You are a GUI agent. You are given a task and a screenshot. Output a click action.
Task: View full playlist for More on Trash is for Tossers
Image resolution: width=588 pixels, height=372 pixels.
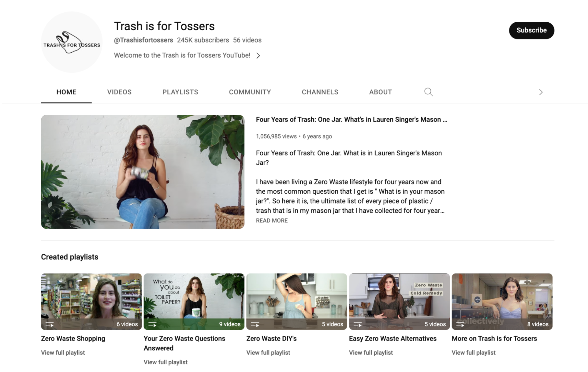(473, 352)
